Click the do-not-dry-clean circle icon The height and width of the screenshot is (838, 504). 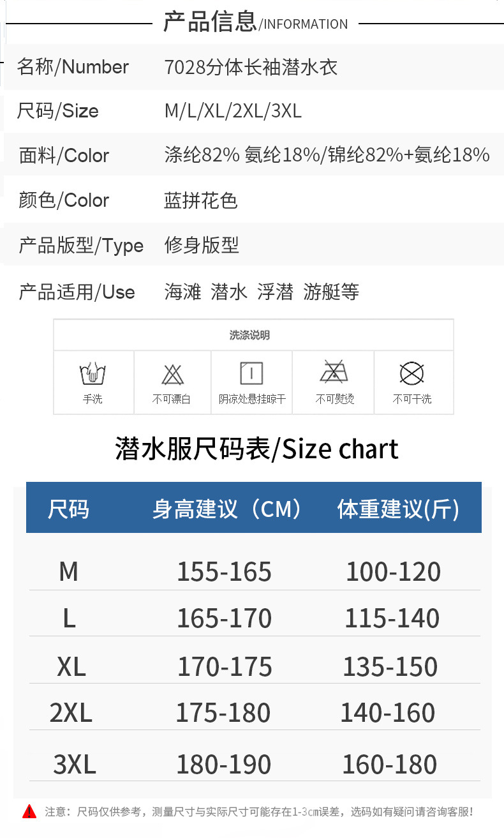tap(411, 373)
